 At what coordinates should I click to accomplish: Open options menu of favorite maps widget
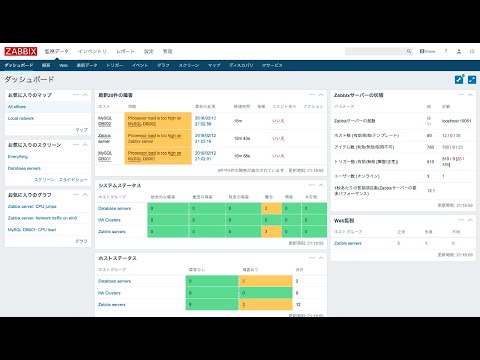point(76,95)
